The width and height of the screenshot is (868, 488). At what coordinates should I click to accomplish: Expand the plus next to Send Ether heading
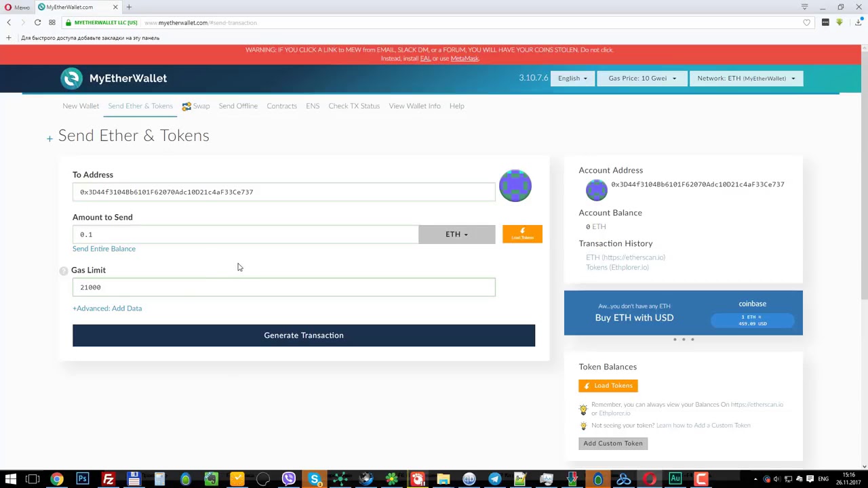[50, 138]
